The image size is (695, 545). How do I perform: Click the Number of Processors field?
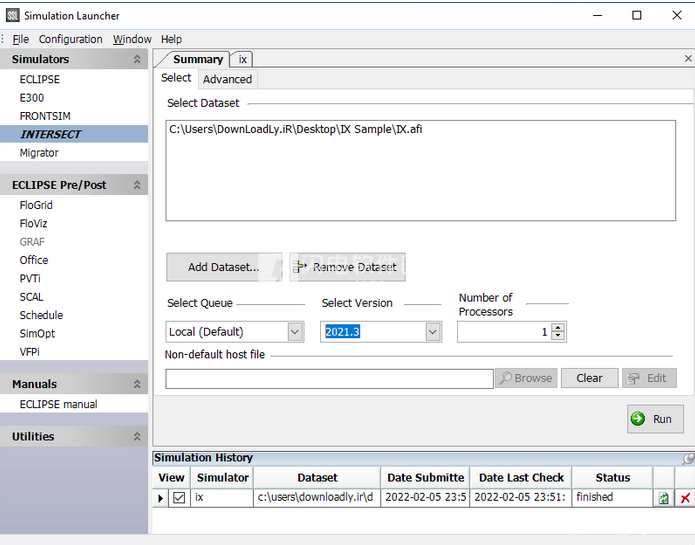(504, 332)
